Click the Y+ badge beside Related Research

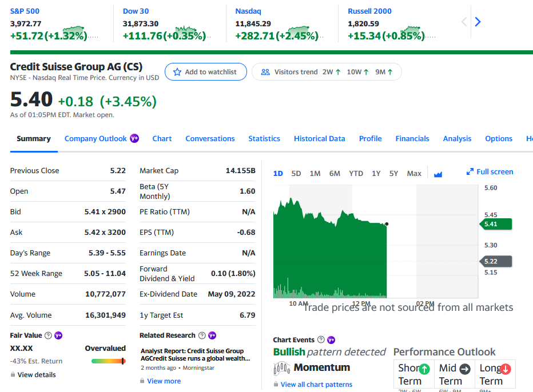point(212,335)
